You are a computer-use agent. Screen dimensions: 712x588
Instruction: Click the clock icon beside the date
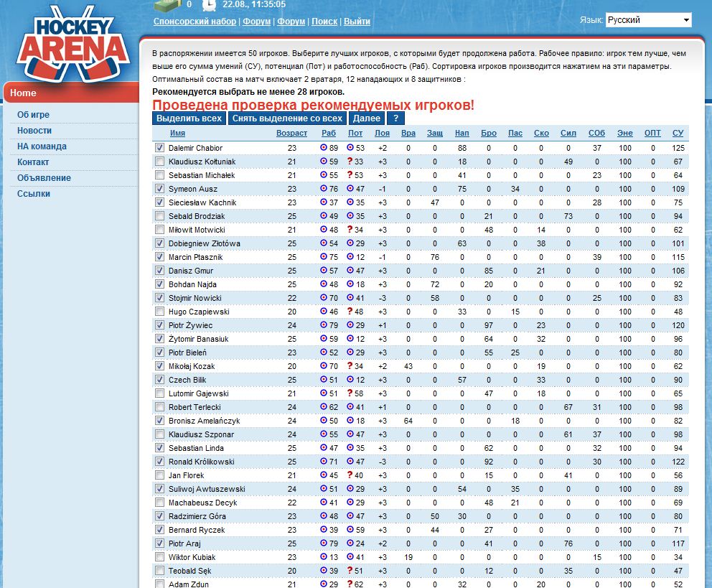[209, 5]
